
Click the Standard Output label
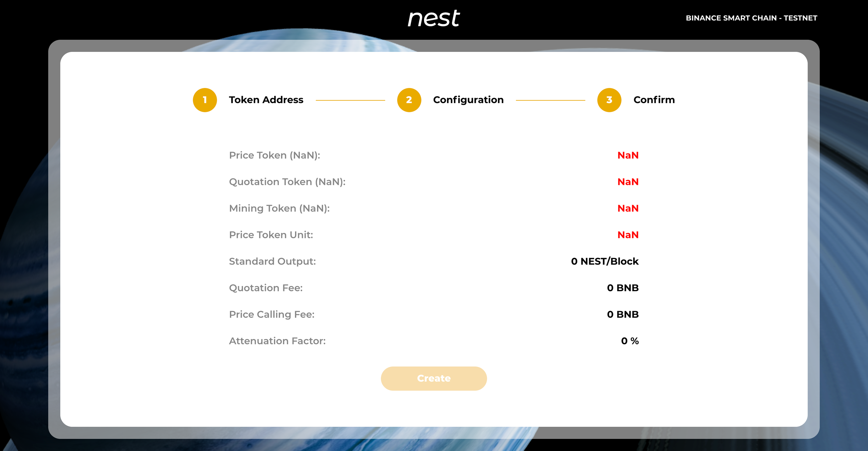click(272, 262)
